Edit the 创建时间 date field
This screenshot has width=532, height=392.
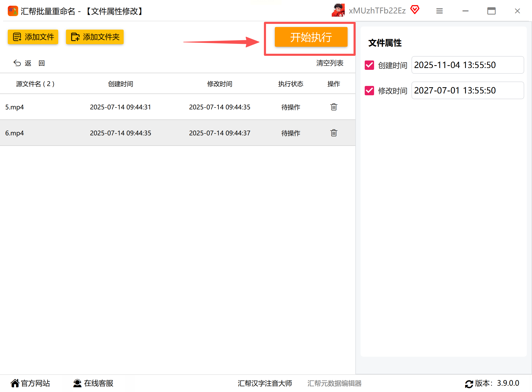point(467,65)
